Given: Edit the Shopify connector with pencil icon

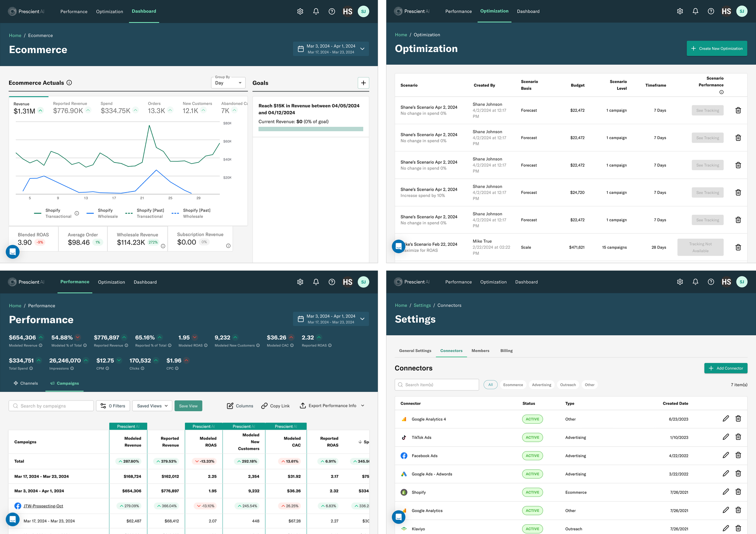Looking at the screenshot, I should [x=725, y=492].
